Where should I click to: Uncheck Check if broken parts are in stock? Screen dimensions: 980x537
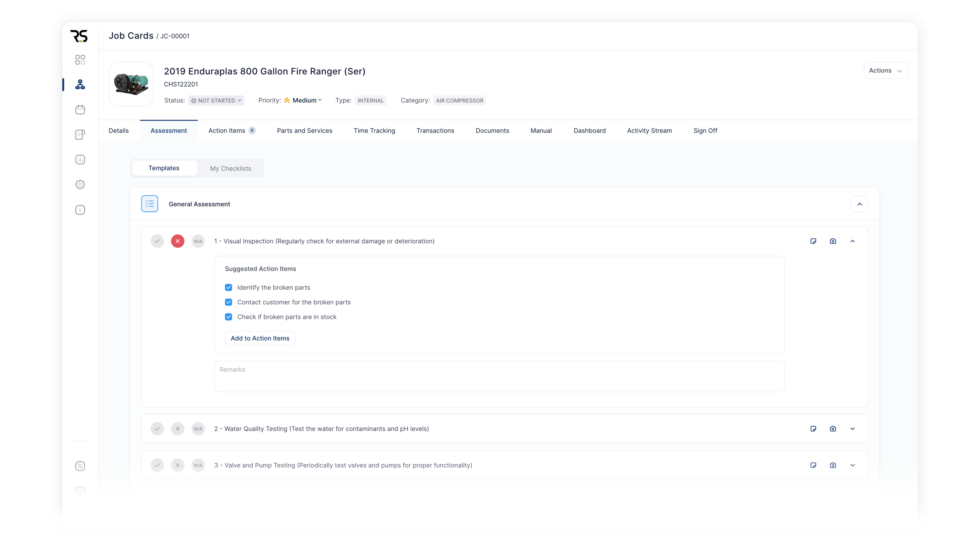[x=229, y=317]
